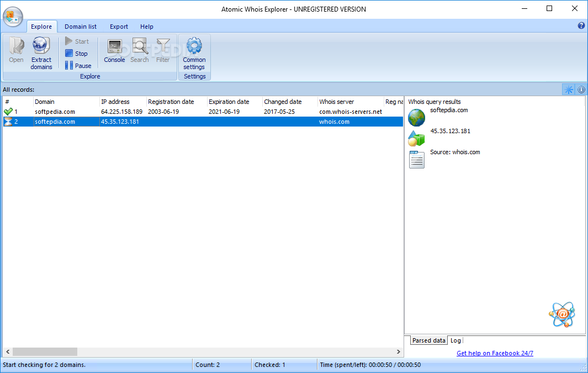The width and height of the screenshot is (588, 373).
Task: Select row 2 domain softpedia.com
Action: click(55, 122)
